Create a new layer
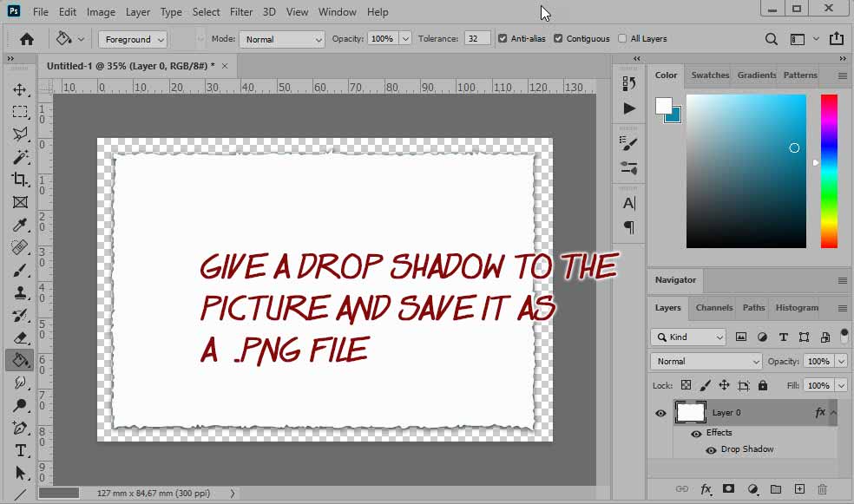This screenshot has height=504, width=854. click(799, 488)
